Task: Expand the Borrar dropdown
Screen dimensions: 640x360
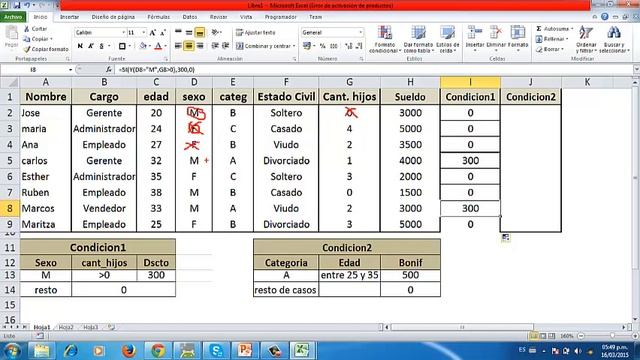Action: 562,49
